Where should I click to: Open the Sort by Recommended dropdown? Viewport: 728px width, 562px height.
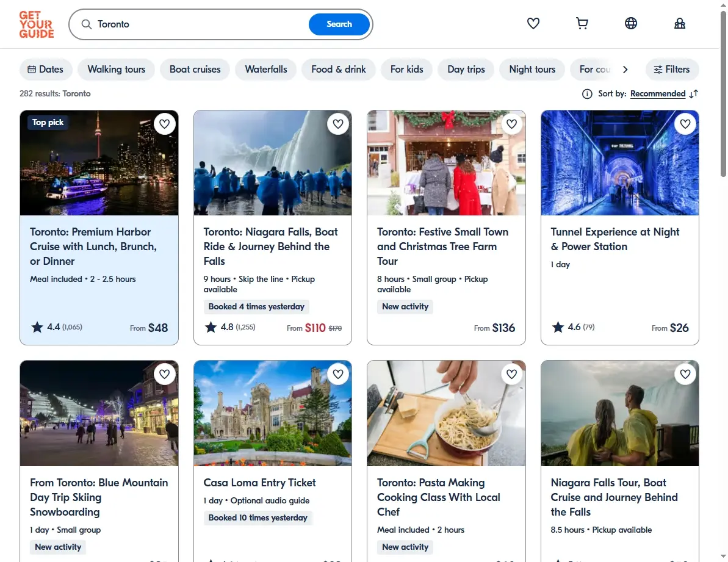coord(657,94)
